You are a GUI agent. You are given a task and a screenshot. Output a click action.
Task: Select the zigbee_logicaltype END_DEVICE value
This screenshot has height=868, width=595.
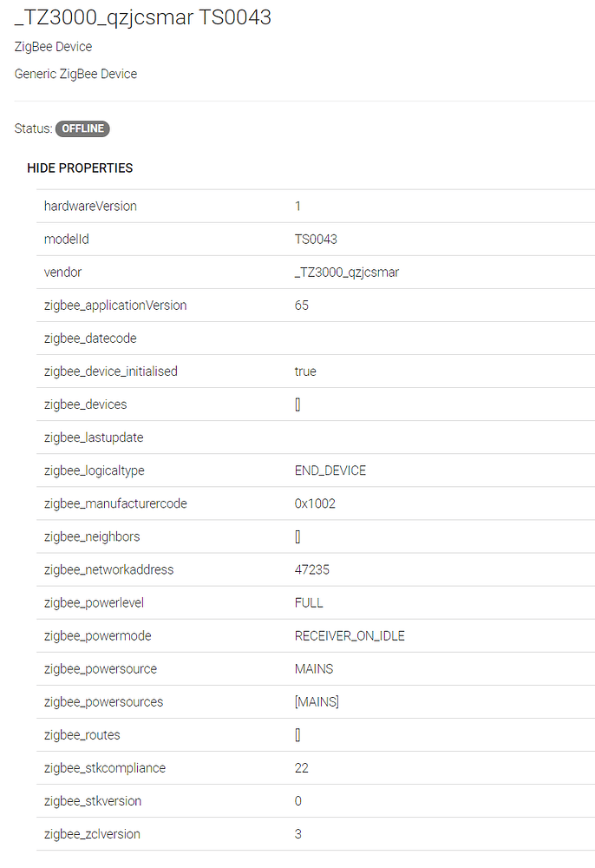pyautogui.click(x=330, y=470)
